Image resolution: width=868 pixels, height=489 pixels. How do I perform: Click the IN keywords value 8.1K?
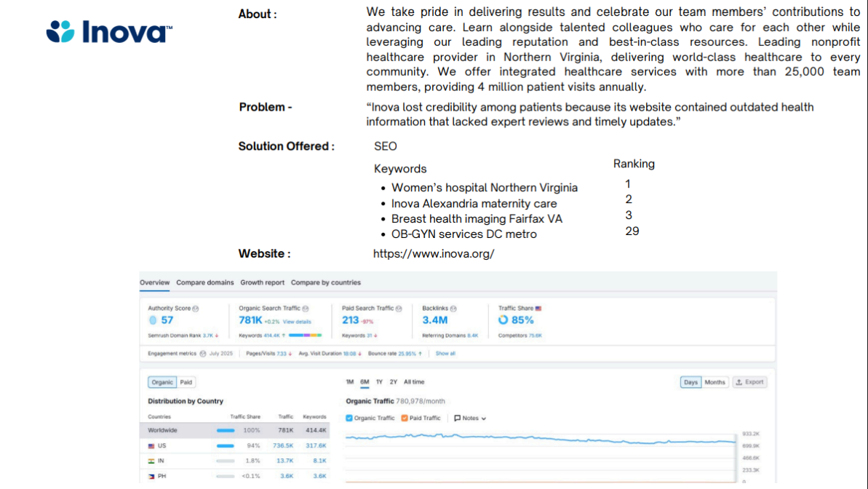pos(319,461)
